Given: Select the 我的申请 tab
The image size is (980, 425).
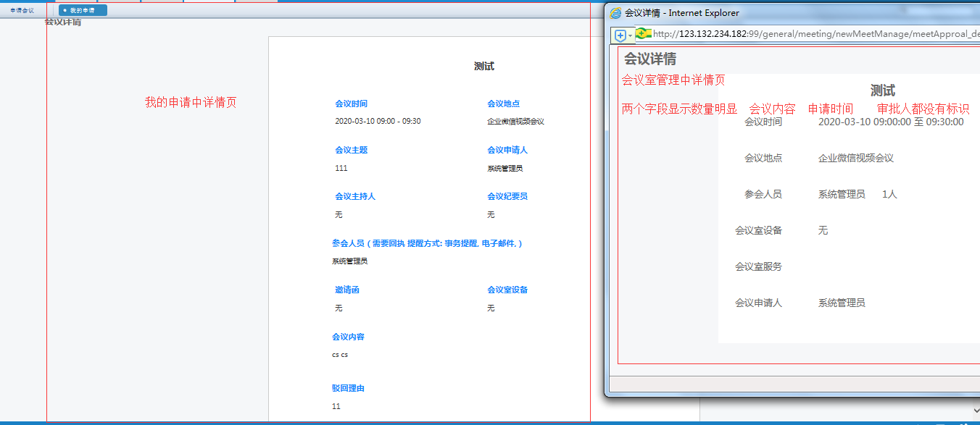Looking at the screenshot, I should pyautogui.click(x=82, y=10).
